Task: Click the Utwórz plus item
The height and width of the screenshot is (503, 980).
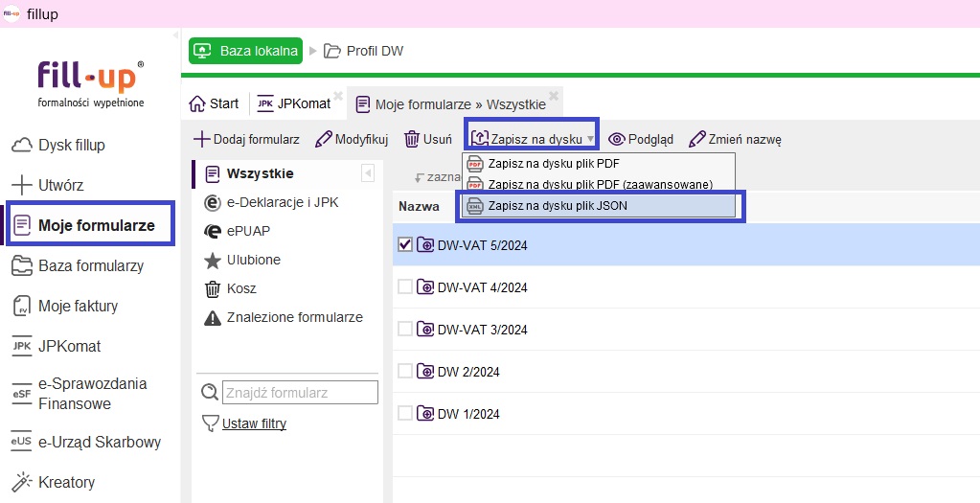Action: click(48, 185)
